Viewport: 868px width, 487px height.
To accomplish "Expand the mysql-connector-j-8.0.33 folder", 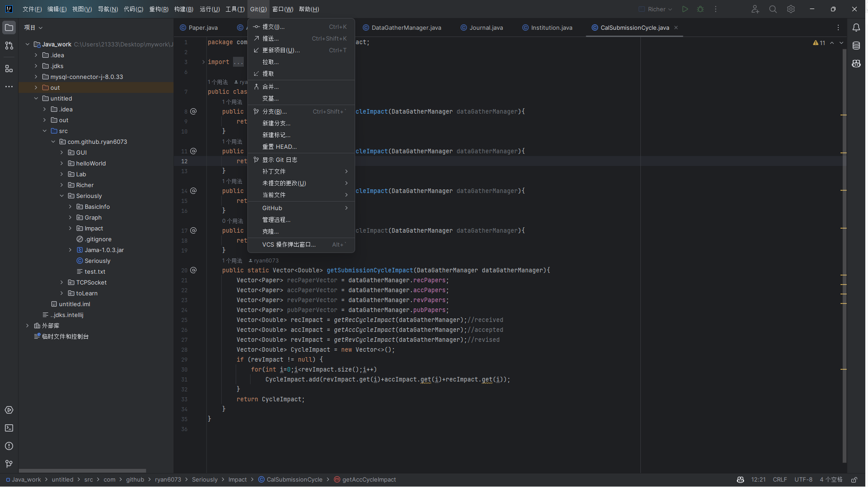I will (x=36, y=77).
